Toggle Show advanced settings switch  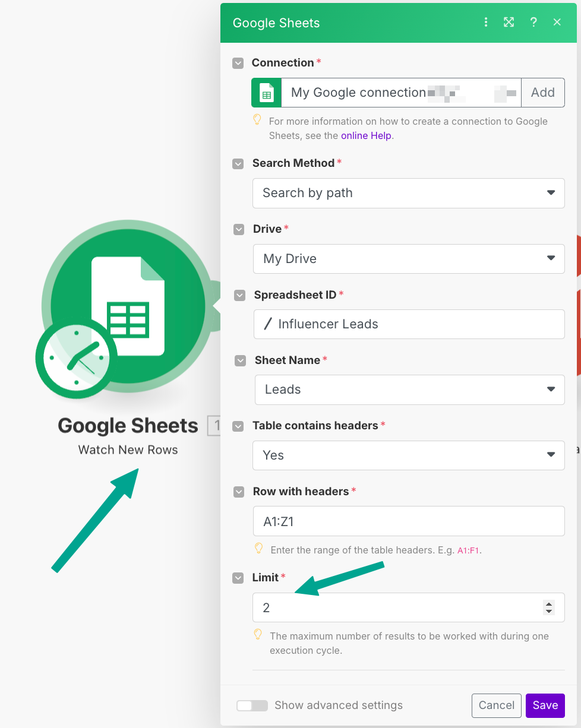[x=252, y=705]
